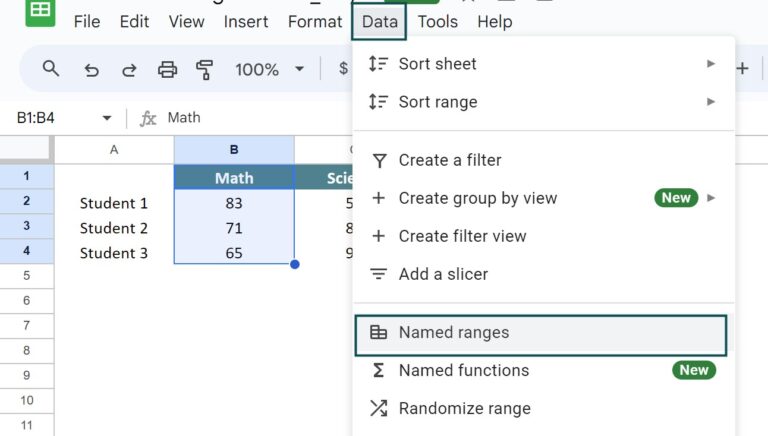
Task: Open the Help menu
Action: point(495,22)
